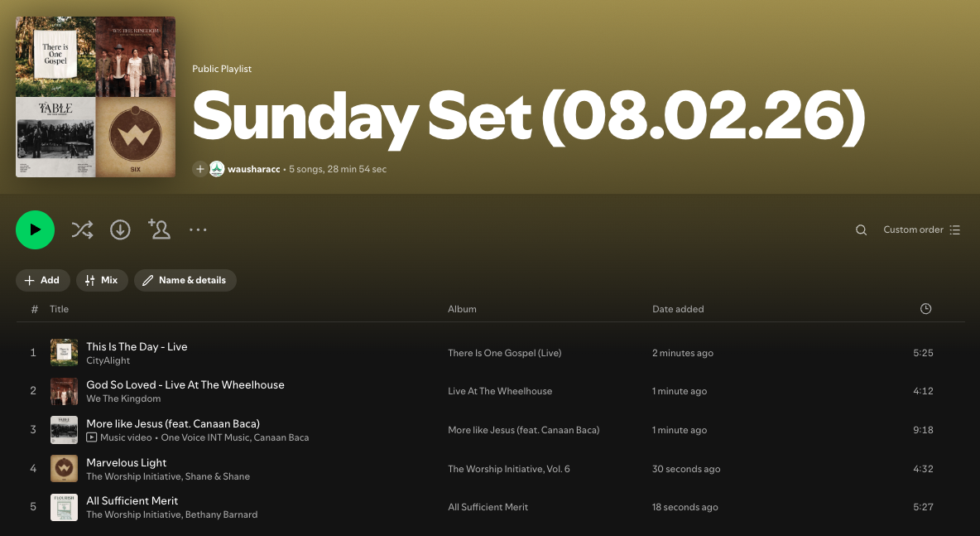The width and height of the screenshot is (980, 536).
Task: Open the Custom order sort dropdown
Action: click(x=921, y=229)
